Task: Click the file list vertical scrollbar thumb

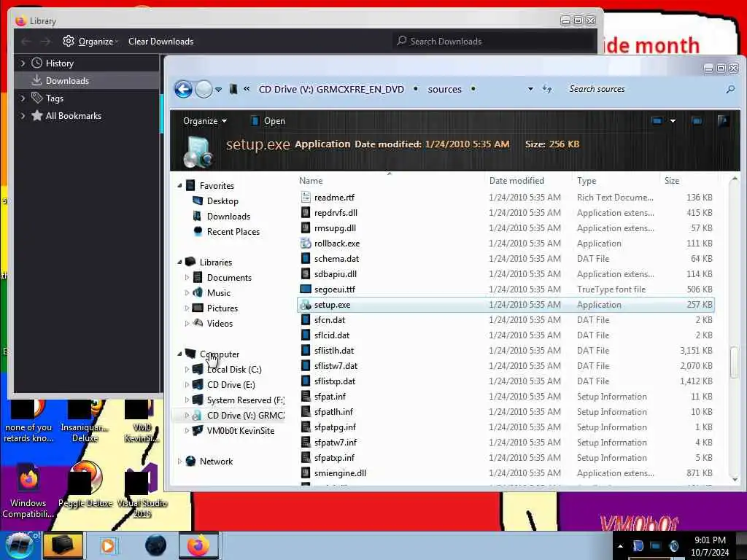Action: pos(734,363)
